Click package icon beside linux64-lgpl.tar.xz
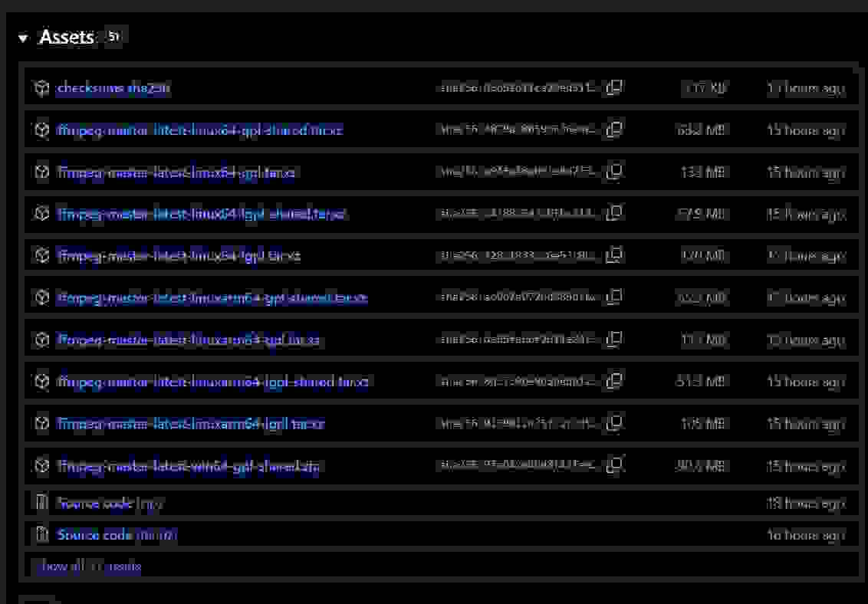 [42, 255]
